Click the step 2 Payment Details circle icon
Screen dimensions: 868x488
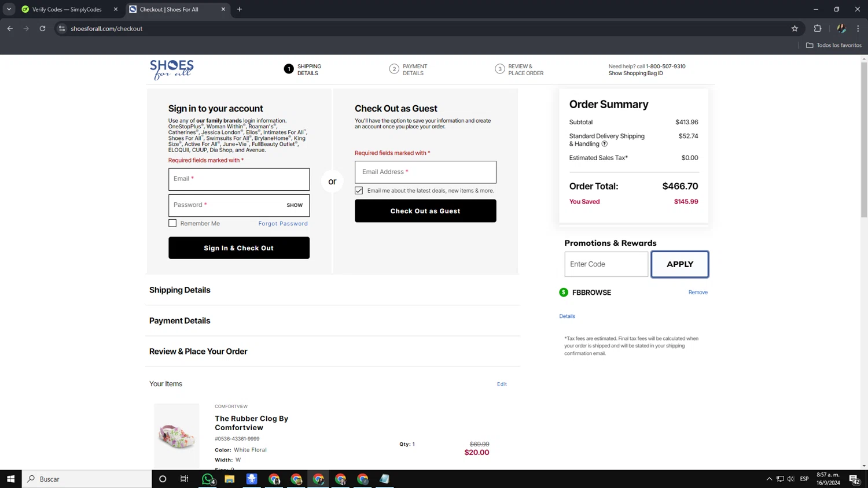tap(394, 69)
